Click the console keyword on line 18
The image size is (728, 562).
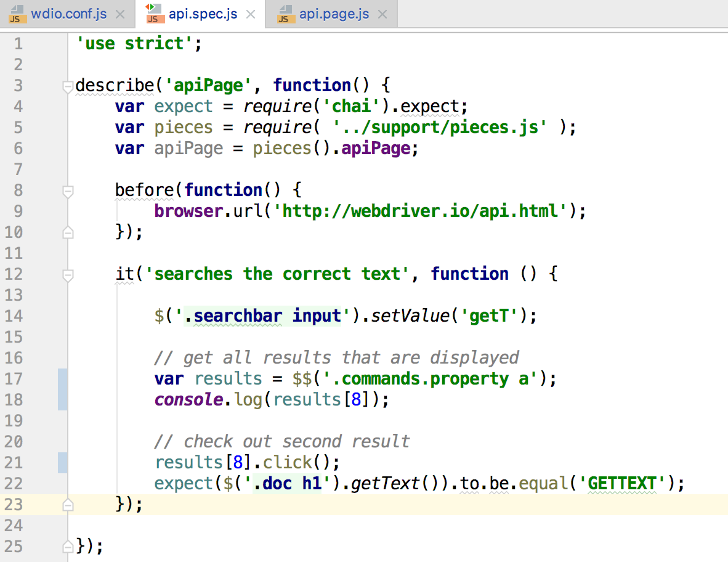[x=189, y=400]
